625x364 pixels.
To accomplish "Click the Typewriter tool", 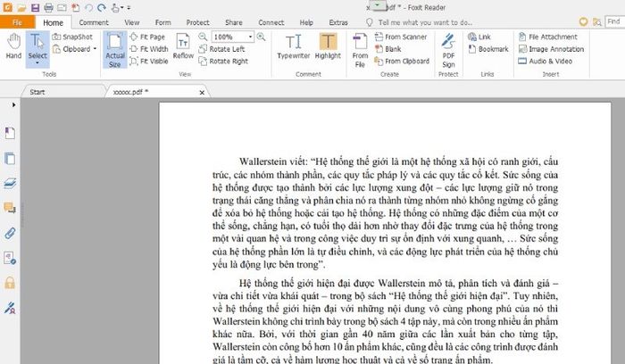I will (294, 45).
